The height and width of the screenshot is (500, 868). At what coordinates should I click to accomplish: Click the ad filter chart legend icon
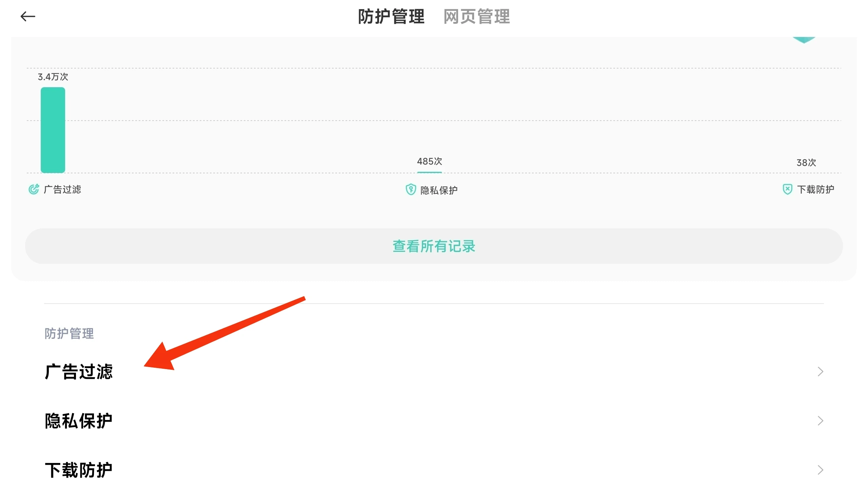click(x=34, y=189)
